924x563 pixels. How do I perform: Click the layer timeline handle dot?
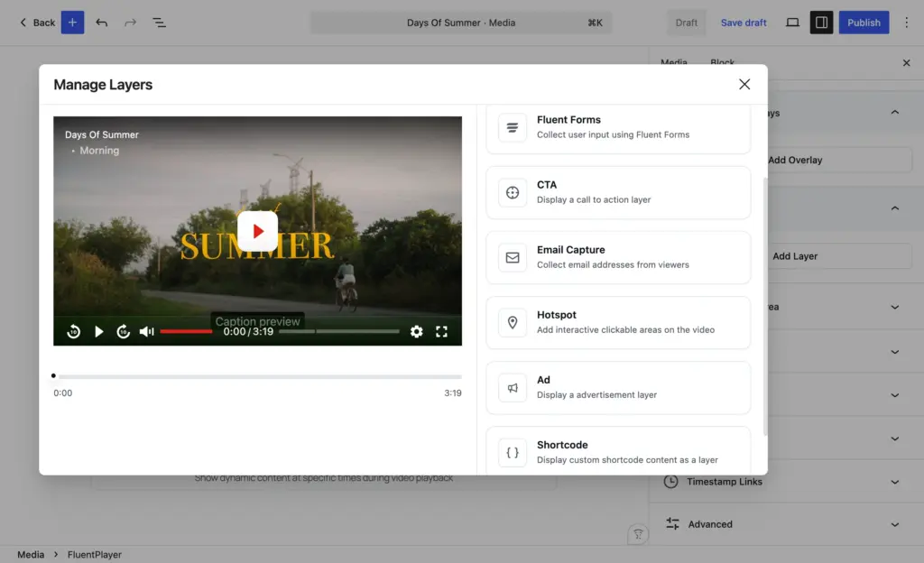[53, 375]
